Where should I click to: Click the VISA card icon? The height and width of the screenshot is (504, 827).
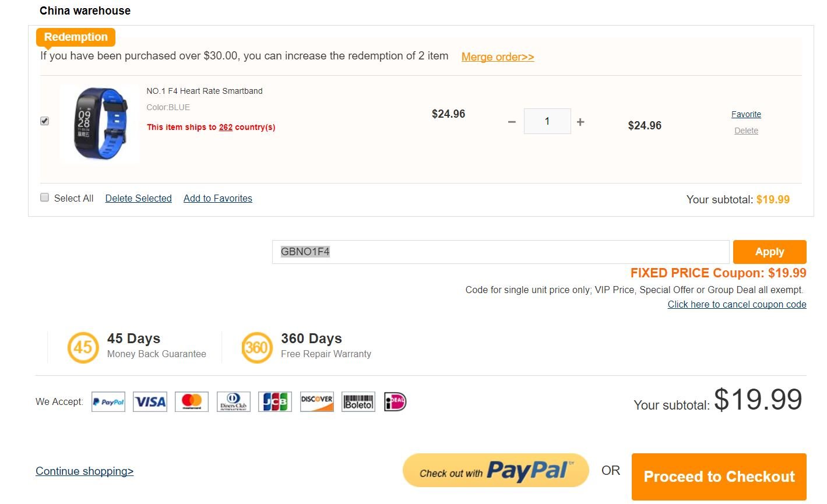tap(150, 402)
